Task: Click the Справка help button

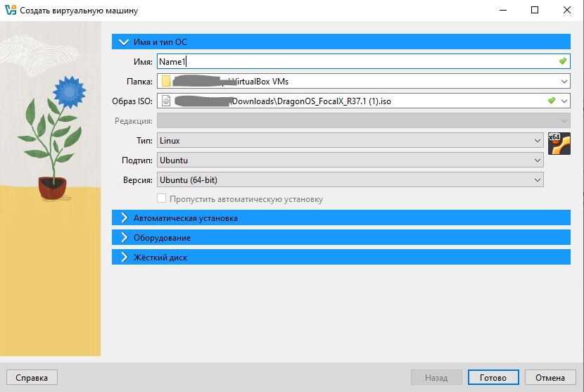Action: [x=32, y=377]
